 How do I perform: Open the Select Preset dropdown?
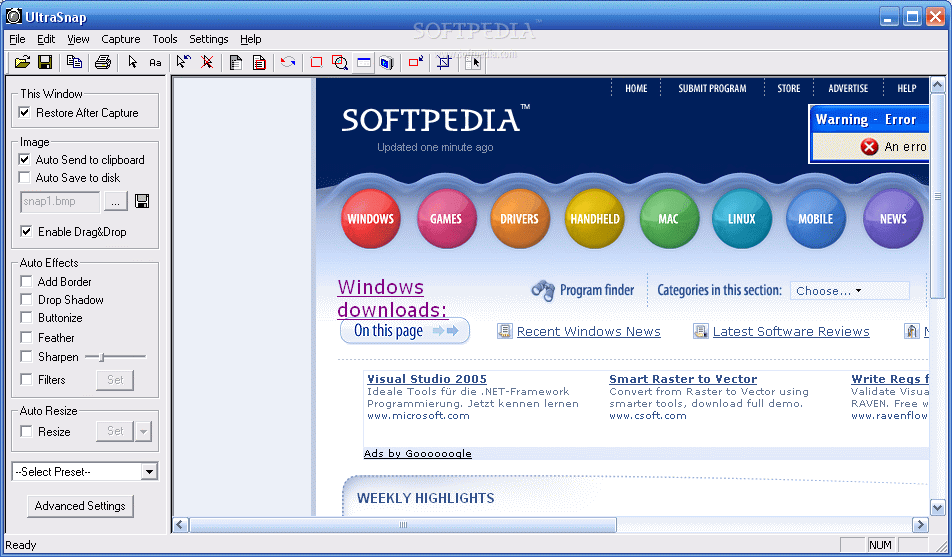pos(149,472)
